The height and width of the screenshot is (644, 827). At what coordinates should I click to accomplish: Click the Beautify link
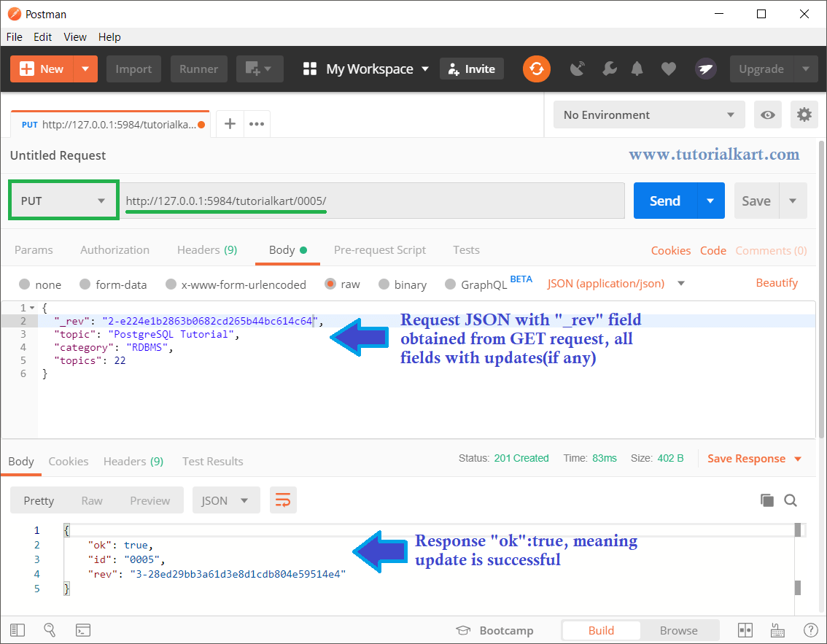pos(776,282)
